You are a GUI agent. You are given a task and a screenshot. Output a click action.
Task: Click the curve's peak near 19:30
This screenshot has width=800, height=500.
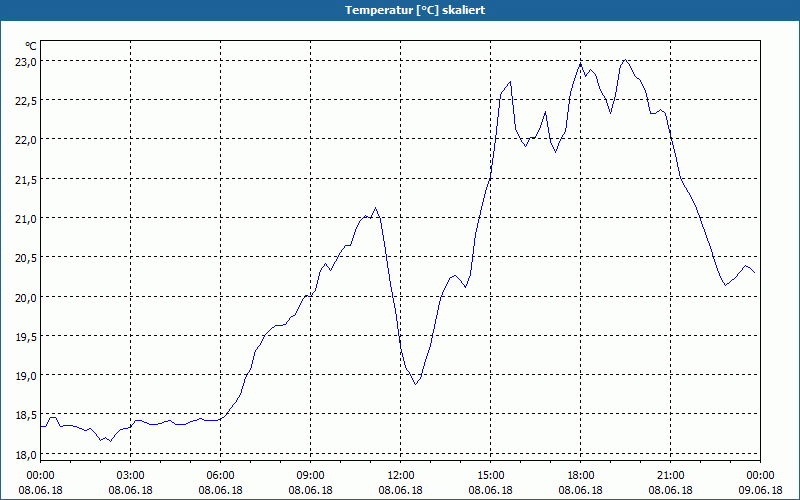(625, 60)
